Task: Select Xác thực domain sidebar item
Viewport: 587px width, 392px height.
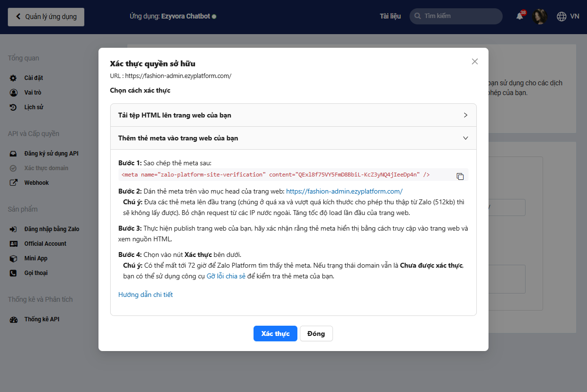Action: pyautogui.click(x=46, y=168)
